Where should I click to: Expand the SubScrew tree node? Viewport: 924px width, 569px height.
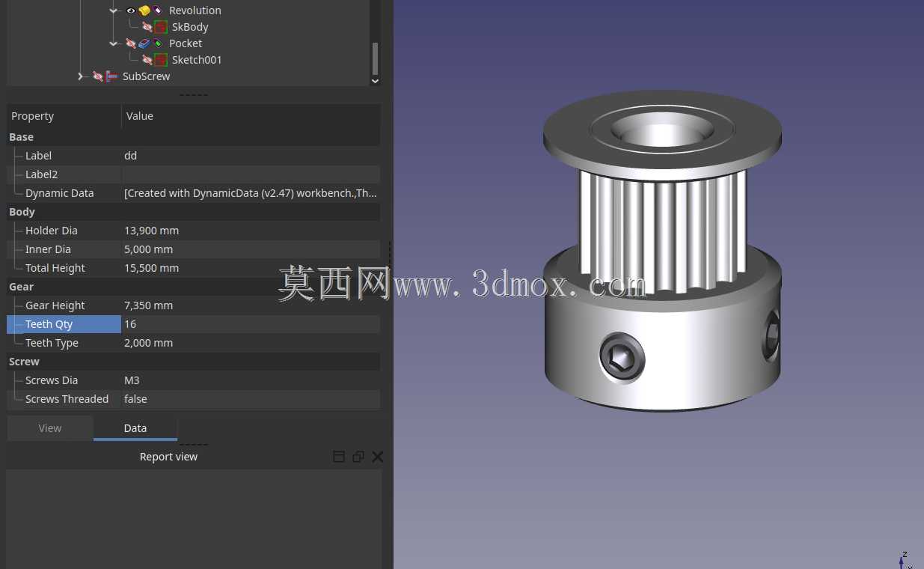point(81,76)
